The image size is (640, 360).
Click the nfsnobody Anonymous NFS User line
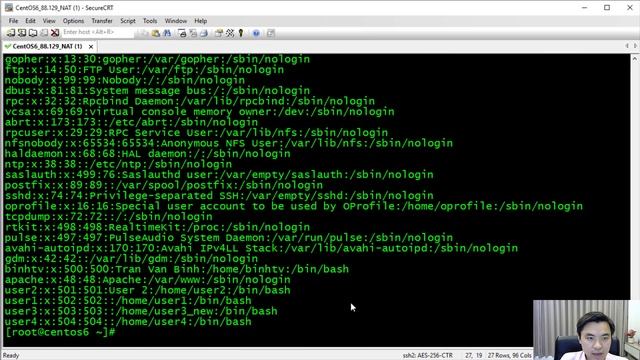(x=229, y=143)
